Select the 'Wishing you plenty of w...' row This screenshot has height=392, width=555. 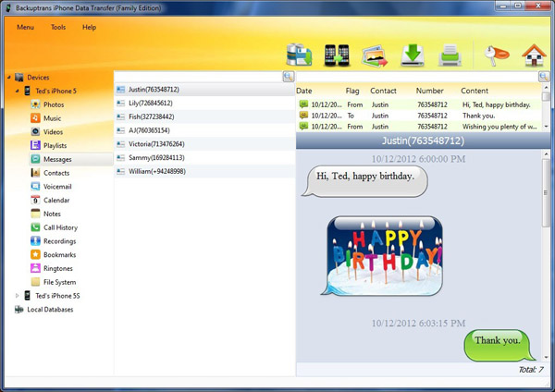419,127
